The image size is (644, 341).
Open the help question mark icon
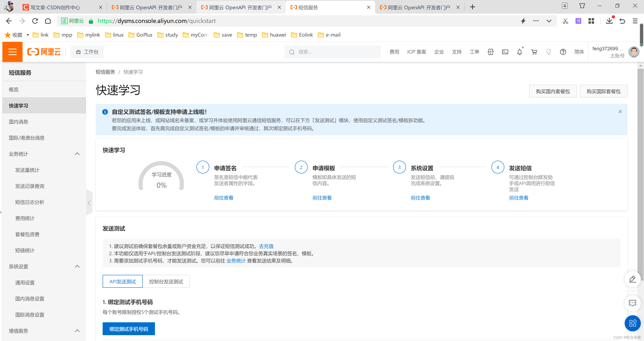563,52
